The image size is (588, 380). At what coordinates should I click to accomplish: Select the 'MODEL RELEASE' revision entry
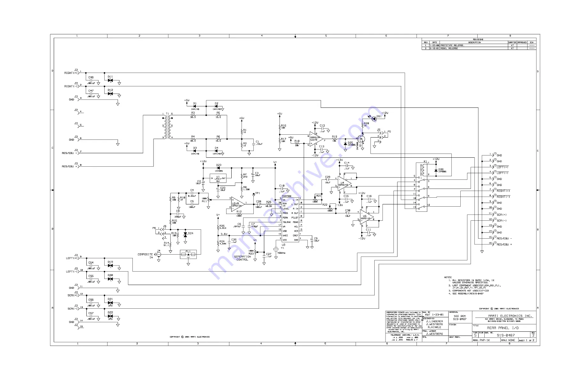(449, 48)
